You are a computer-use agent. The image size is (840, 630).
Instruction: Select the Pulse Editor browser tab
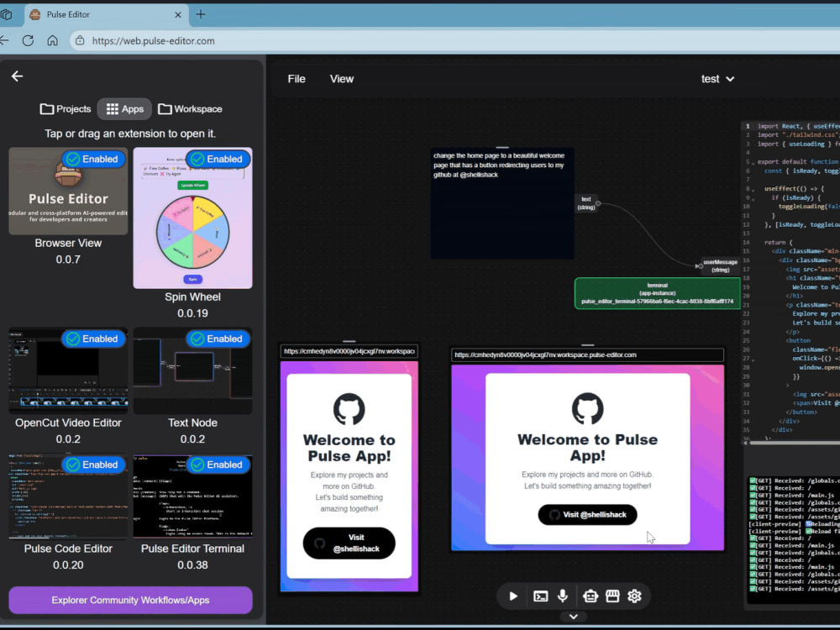pyautogui.click(x=105, y=15)
